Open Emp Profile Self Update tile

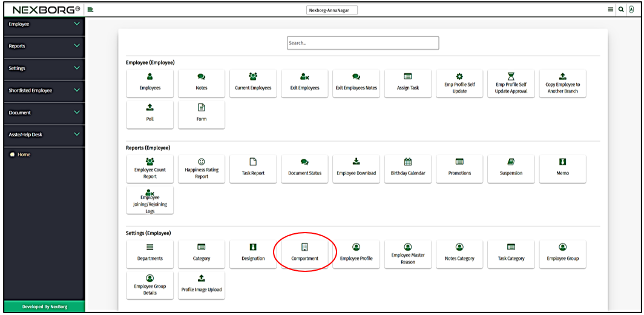tap(459, 83)
